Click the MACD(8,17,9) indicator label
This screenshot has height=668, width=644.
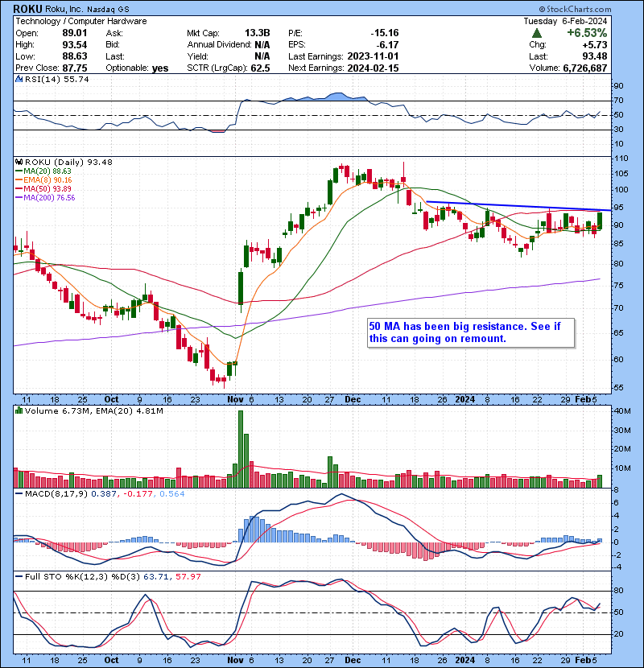tap(56, 494)
